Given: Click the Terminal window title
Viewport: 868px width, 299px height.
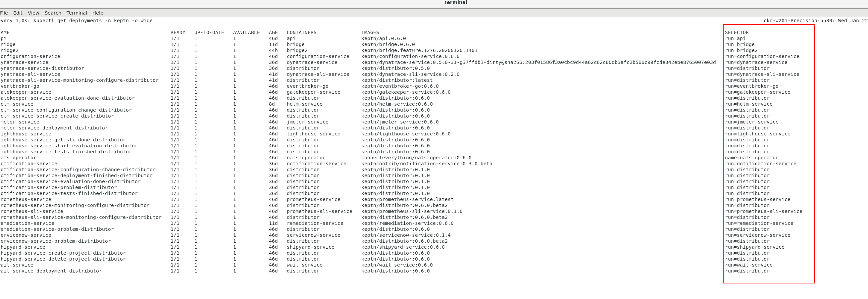Looking at the screenshot, I should coord(455,2).
